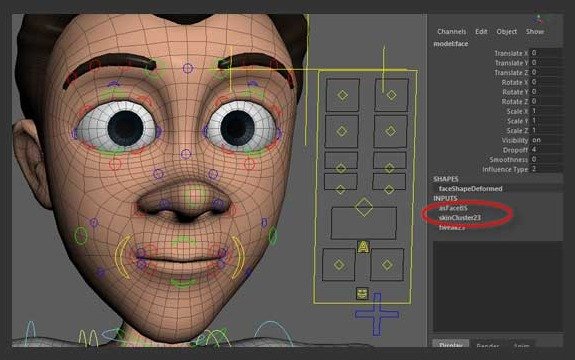Pick the yellow arc control at the viewer's left mouth corner

point(123,256)
